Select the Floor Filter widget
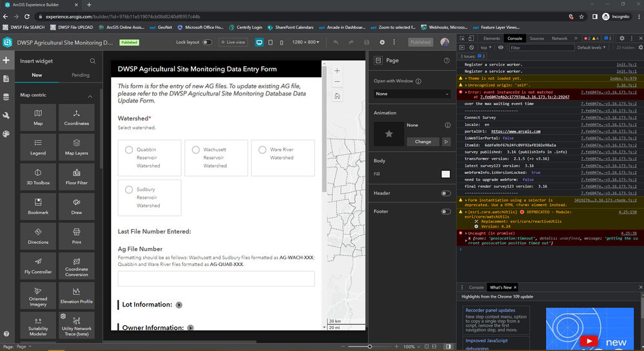 [77, 177]
